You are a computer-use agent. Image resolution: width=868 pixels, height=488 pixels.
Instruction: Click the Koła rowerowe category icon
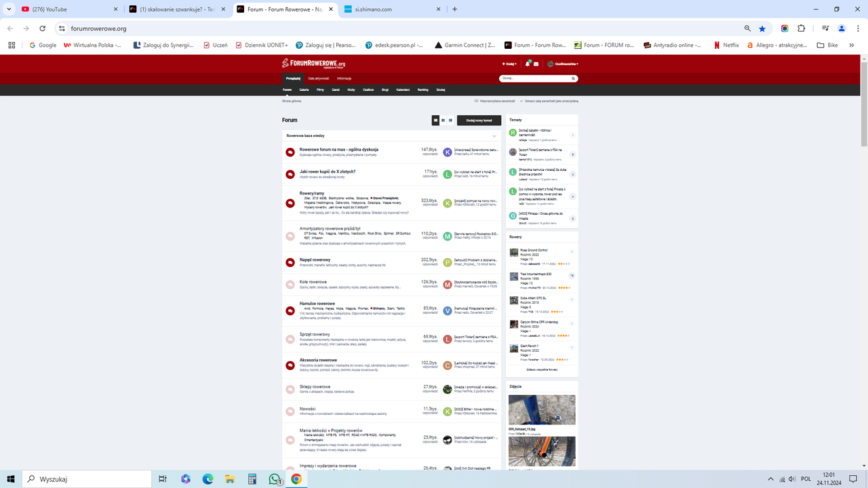[290, 284]
